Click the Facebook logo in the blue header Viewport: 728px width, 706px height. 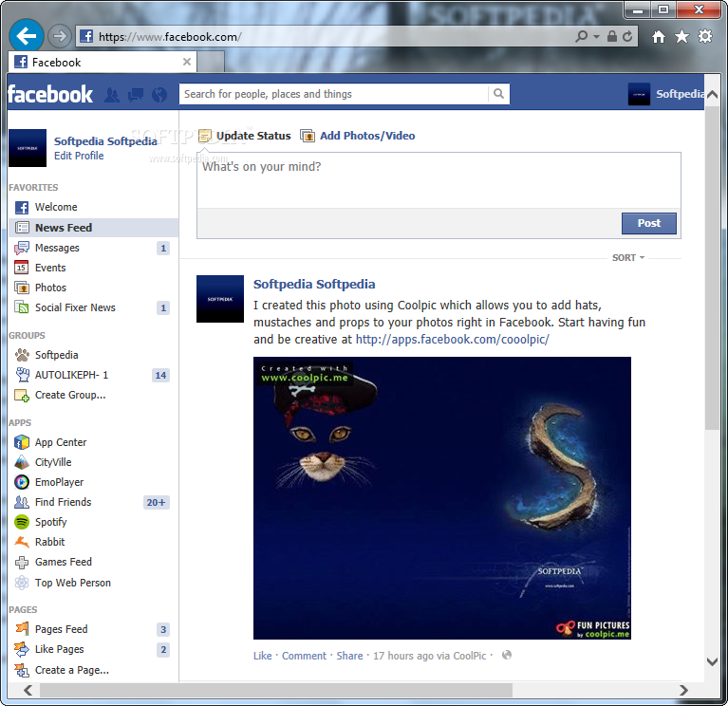(50, 94)
